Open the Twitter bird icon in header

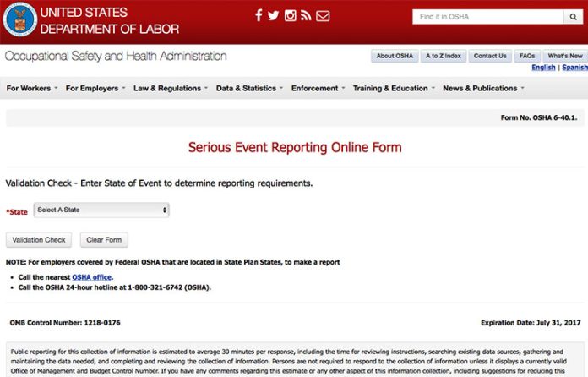(x=274, y=15)
